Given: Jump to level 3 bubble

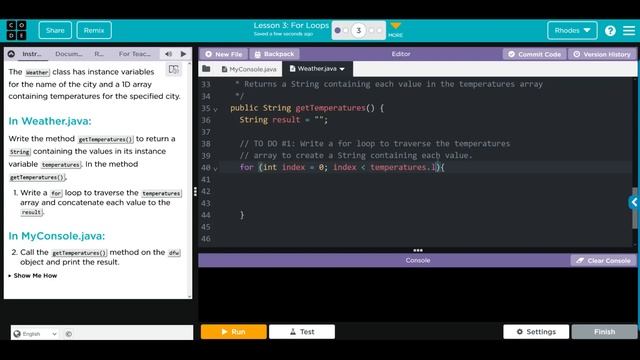Looking at the screenshot, I should point(358,31).
